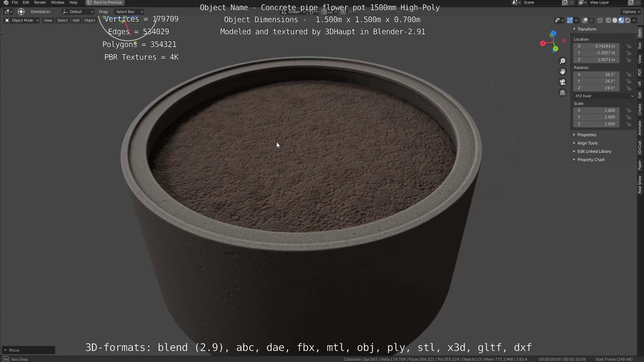Click the Back to Previous screen icon
The width and height of the screenshot is (644, 362).
point(89,2)
